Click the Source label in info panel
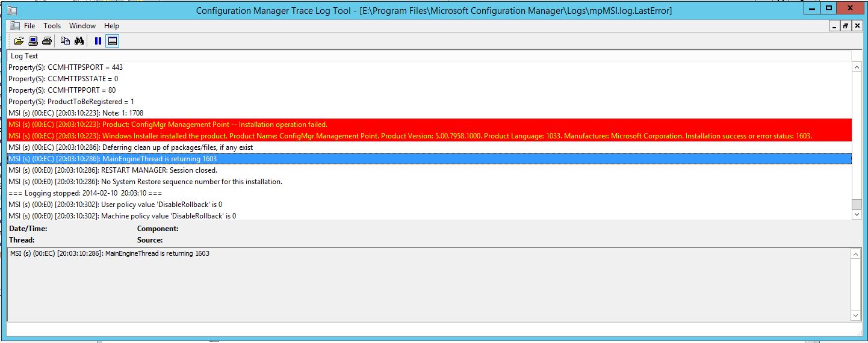 click(150, 240)
